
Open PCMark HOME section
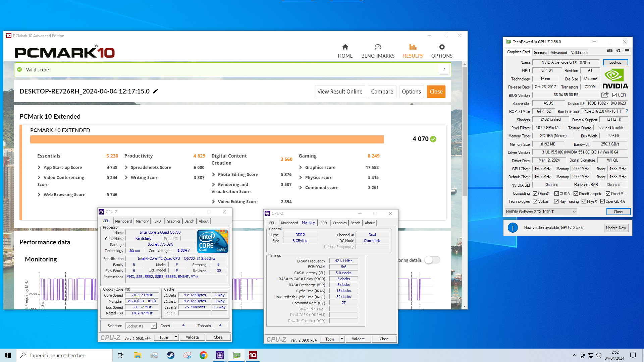click(x=345, y=51)
